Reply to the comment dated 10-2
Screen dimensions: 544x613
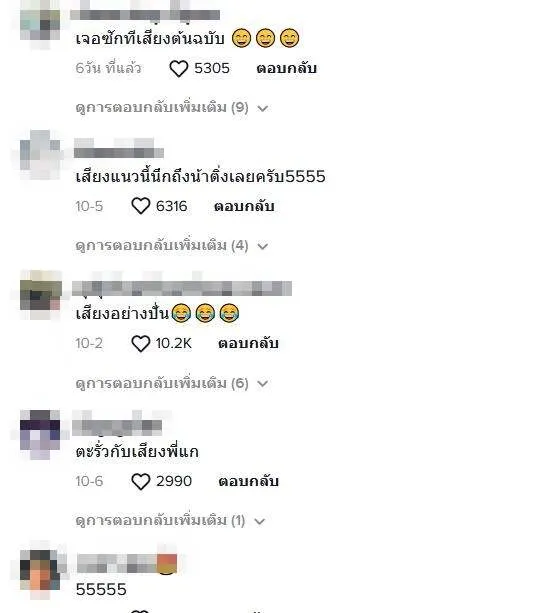(248, 343)
